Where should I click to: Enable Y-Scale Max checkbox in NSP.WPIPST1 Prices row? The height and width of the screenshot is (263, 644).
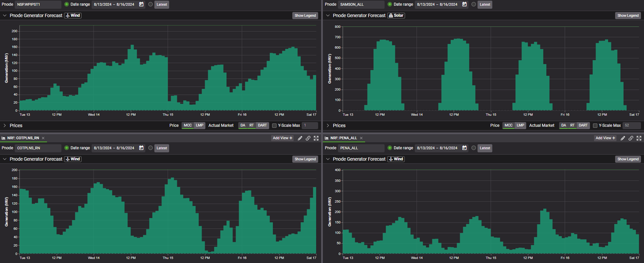(x=274, y=126)
